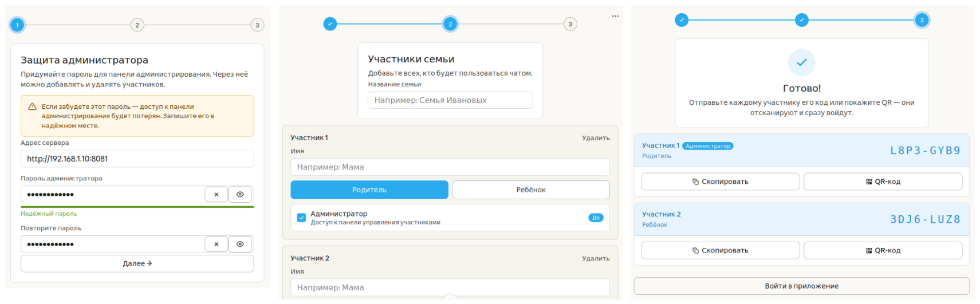Image resolution: width=980 pixels, height=304 pixels.
Task: Open the three-dots menu above 'Участники семьи'
Action: click(x=615, y=16)
